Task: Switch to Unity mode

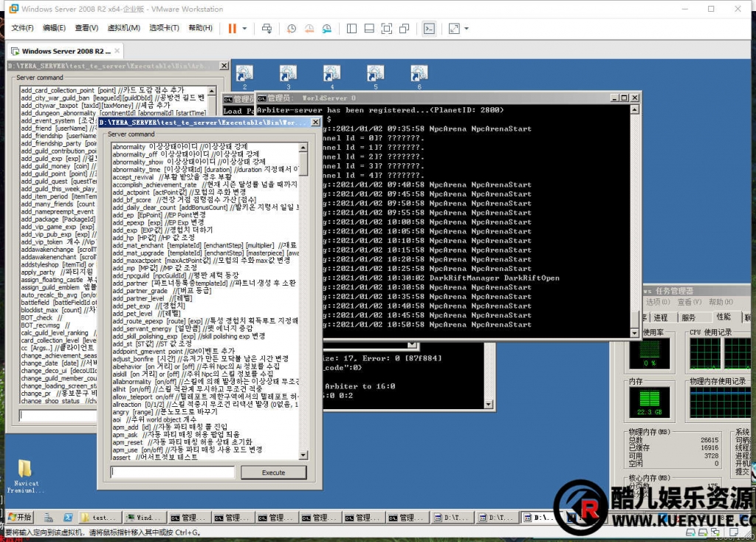Action: 404,29
